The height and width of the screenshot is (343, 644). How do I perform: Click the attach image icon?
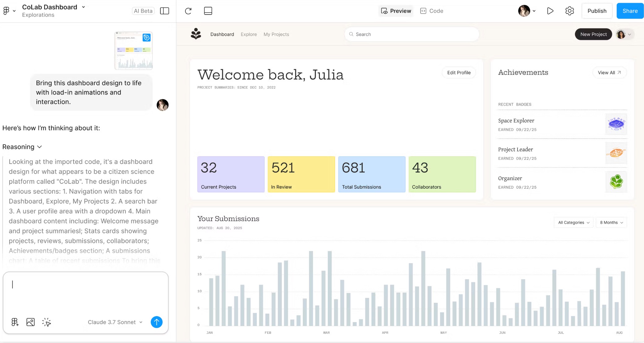point(30,322)
